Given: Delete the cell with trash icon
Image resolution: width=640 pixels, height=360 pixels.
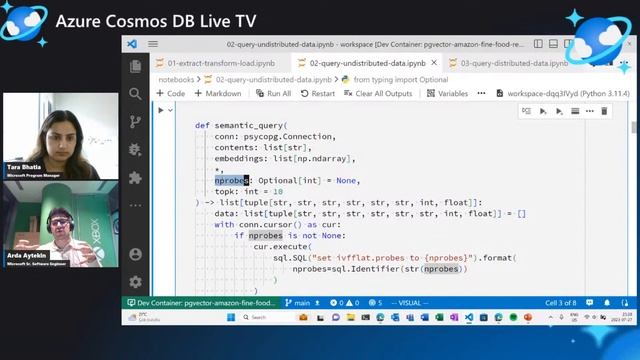Looking at the screenshot, I should click(x=604, y=111).
